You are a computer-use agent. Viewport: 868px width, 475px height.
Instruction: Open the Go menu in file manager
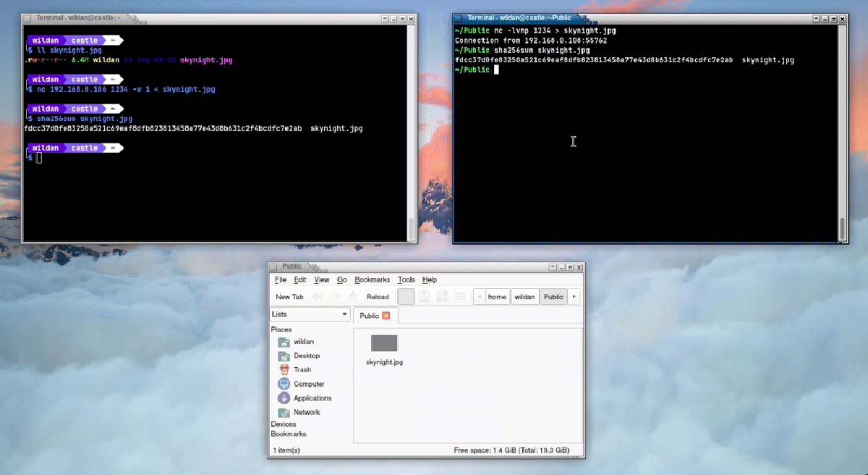click(342, 279)
